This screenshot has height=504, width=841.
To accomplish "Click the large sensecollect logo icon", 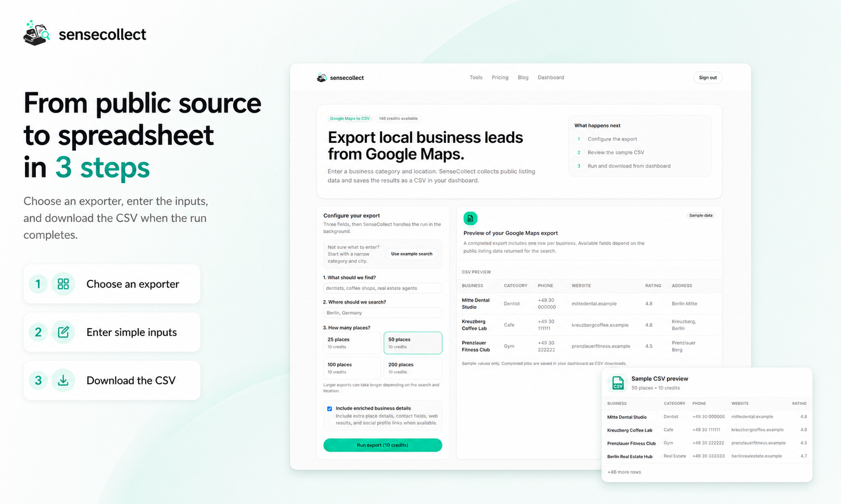I will click(x=37, y=33).
